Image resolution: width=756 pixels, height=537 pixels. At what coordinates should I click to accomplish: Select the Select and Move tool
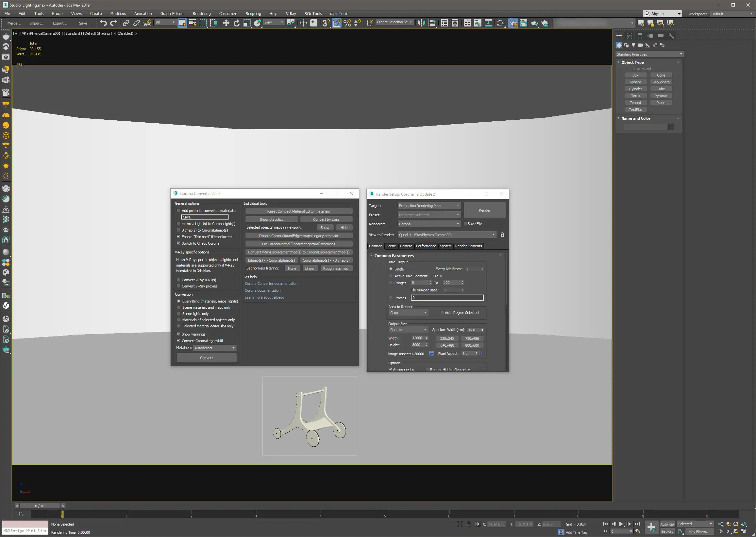pos(226,23)
